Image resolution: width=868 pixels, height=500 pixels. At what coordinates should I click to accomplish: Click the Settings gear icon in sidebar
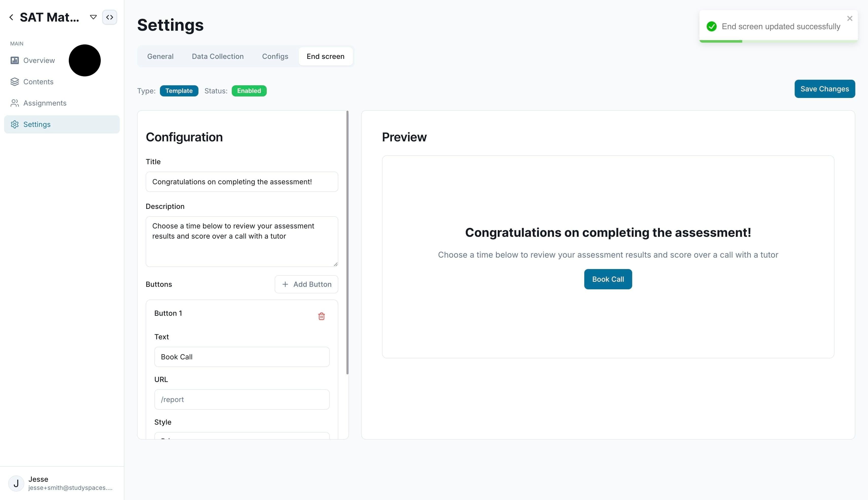[x=14, y=124]
